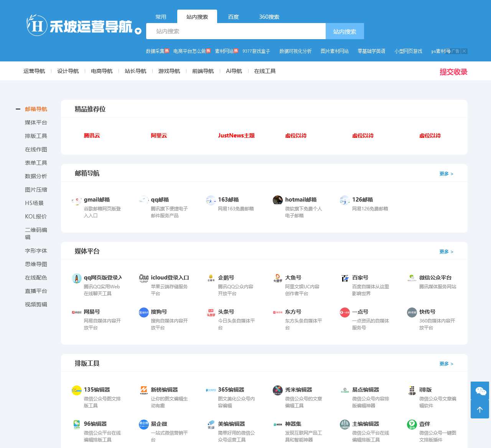Screen dimensions: 491x448
Task: Go to 站长导航 menu item
Action: click(135, 71)
